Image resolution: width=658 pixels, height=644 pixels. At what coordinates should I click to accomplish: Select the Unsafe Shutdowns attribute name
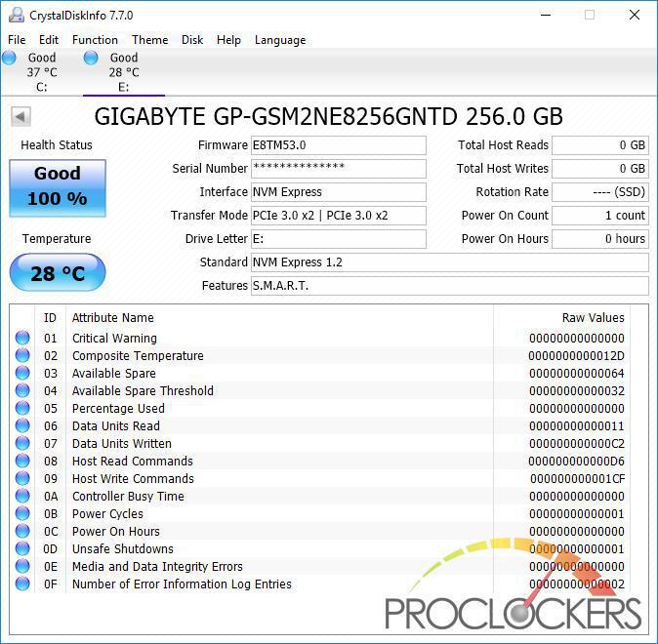click(x=123, y=549)
